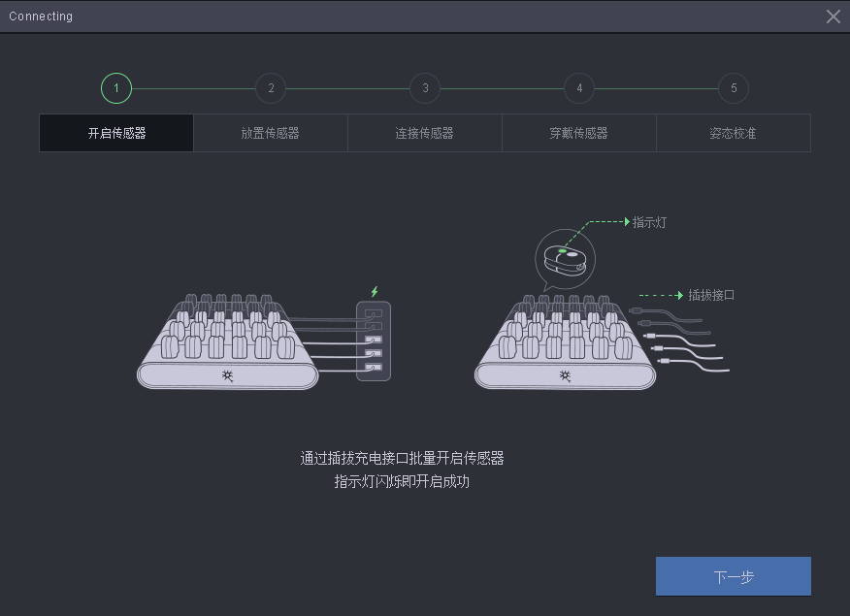850x616 pixels.
Task: Switch to the 放置传感器 tab
Action: (271, 133)
